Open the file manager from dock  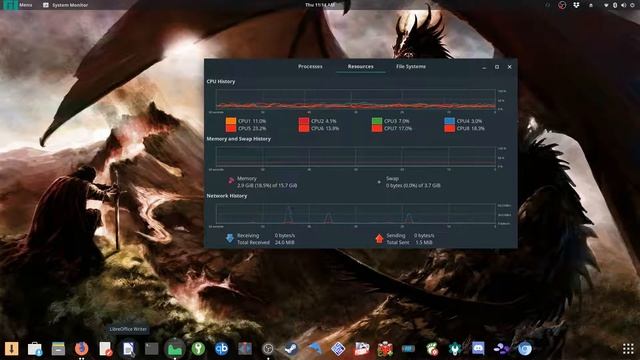[58, 349]
